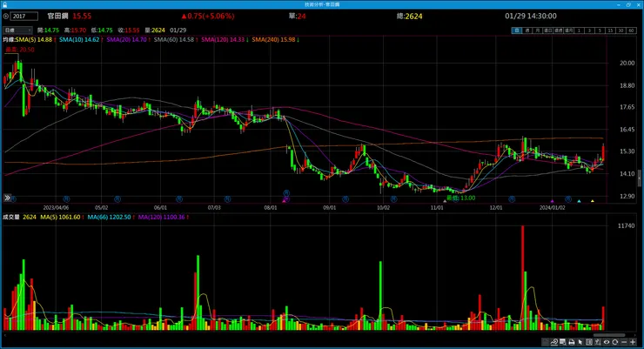Click the SMA(5) 14.88 legend label

click(x=34, y=40)
